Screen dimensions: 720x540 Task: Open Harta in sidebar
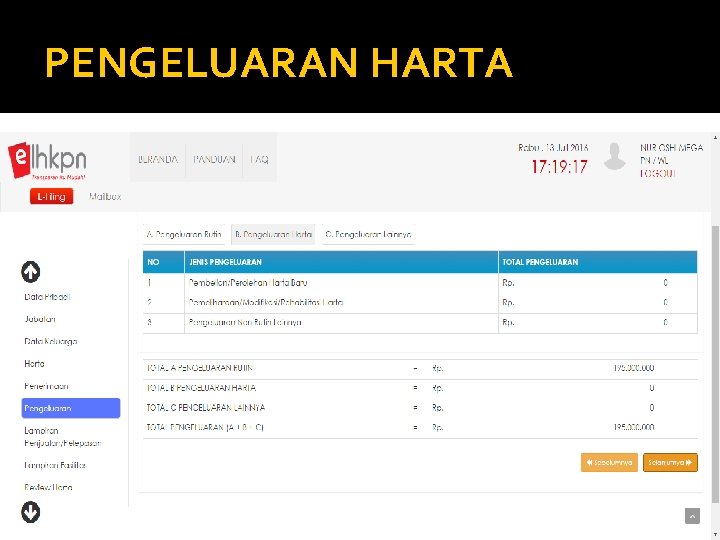[x=34, y=364]
